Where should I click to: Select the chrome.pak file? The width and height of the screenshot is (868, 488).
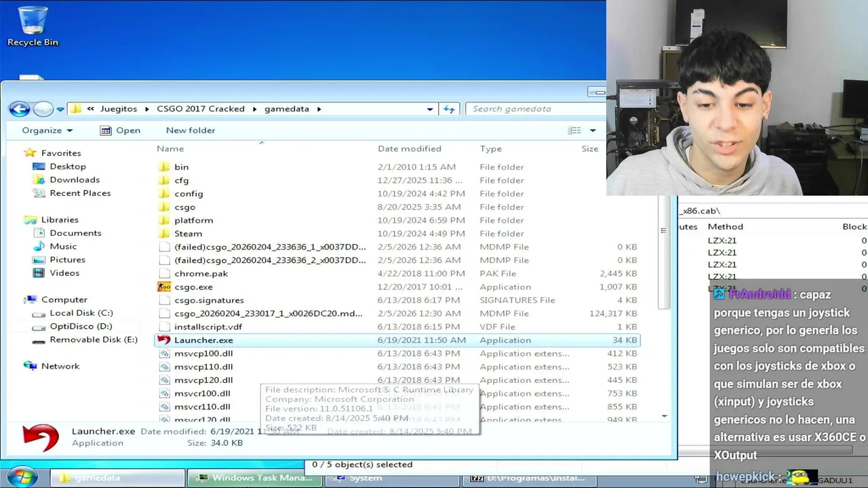click(201, 273)
